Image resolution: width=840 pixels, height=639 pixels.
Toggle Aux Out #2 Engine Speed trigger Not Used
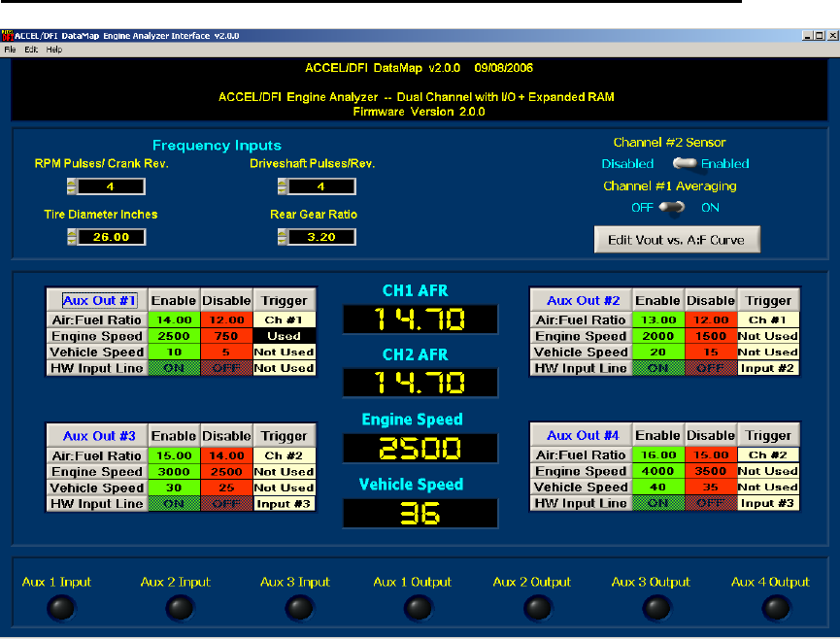click(x=768, y=336)
